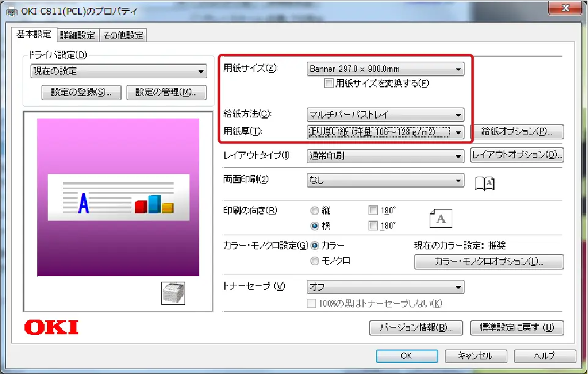Click the バージョン情報 button

(x=416, y=328)
